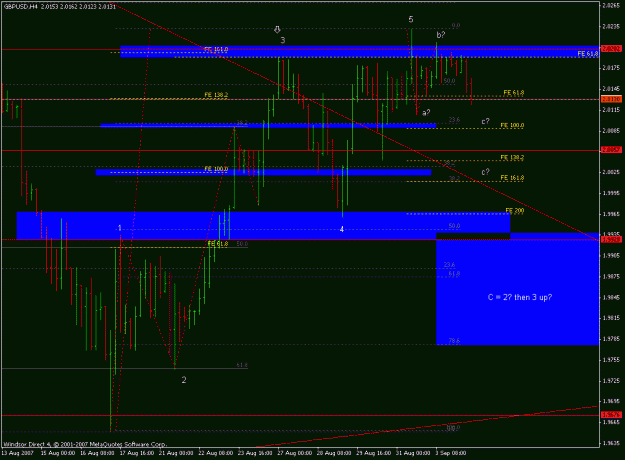Click the 1.9695 price axis value
The image size is (625, 460).
(611, 401)
